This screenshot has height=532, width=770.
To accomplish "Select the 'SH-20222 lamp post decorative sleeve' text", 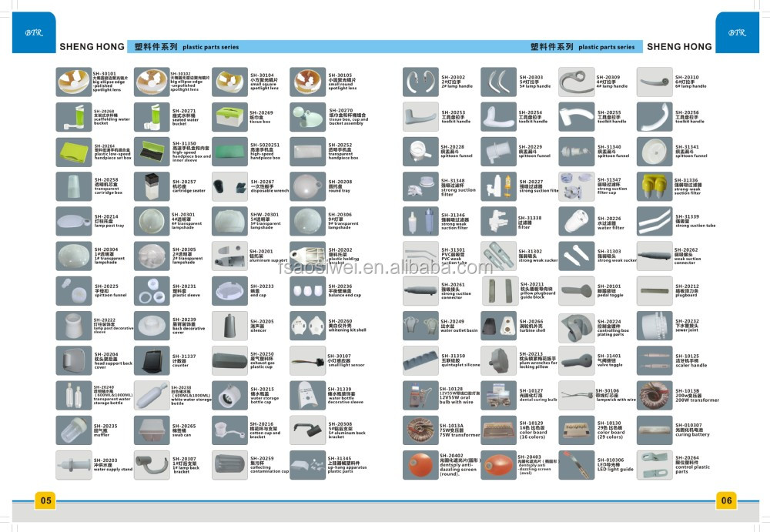I will tap(113, 326).
